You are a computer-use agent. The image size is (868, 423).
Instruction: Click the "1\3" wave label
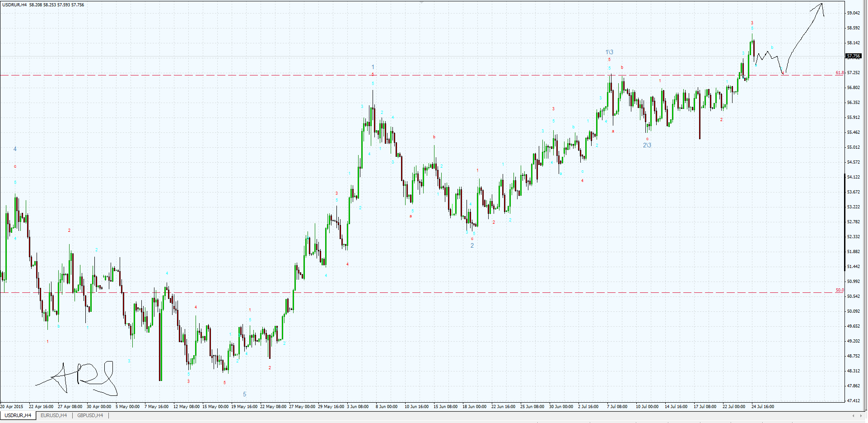609,52
